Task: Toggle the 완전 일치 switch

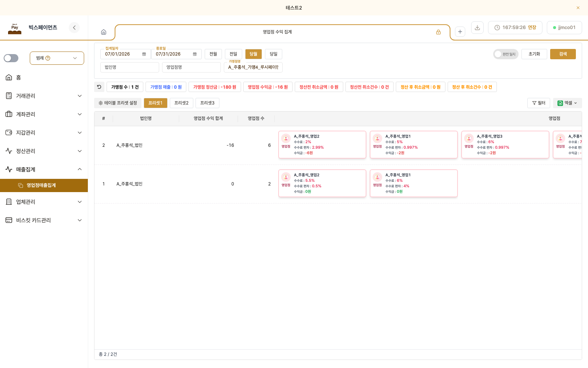Action: click(x=506, y=54)
